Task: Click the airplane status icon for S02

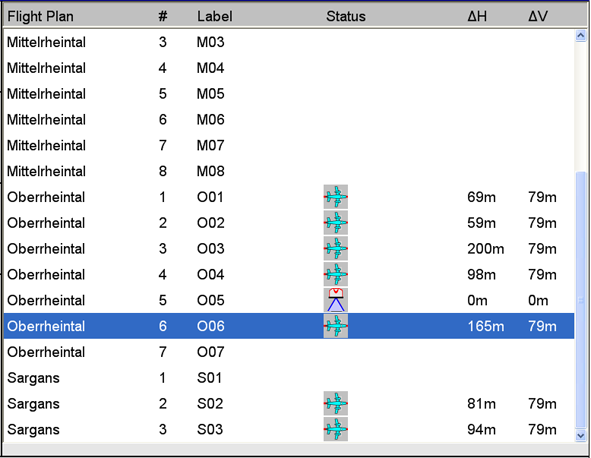Action: click(x=335, y=403)
